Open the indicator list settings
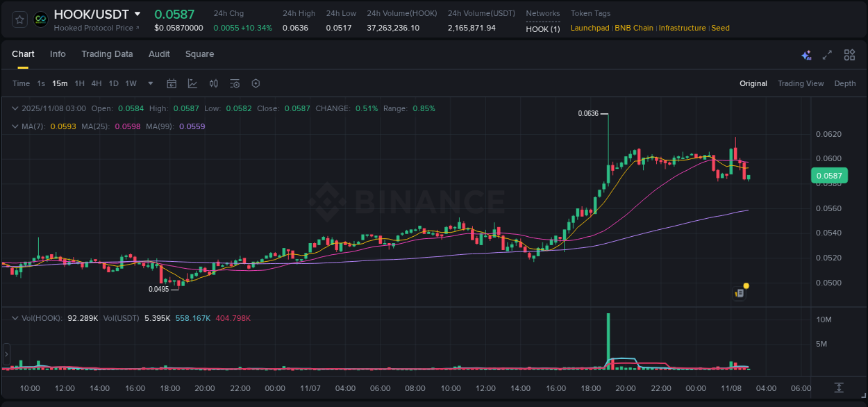 (235, 83)
